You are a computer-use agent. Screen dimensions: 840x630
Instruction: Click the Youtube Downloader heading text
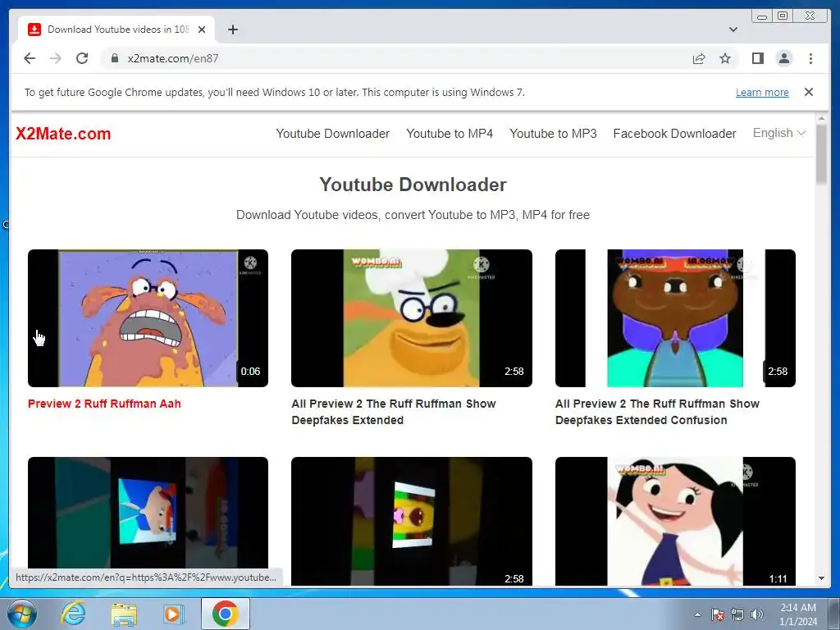click(413, 185)
